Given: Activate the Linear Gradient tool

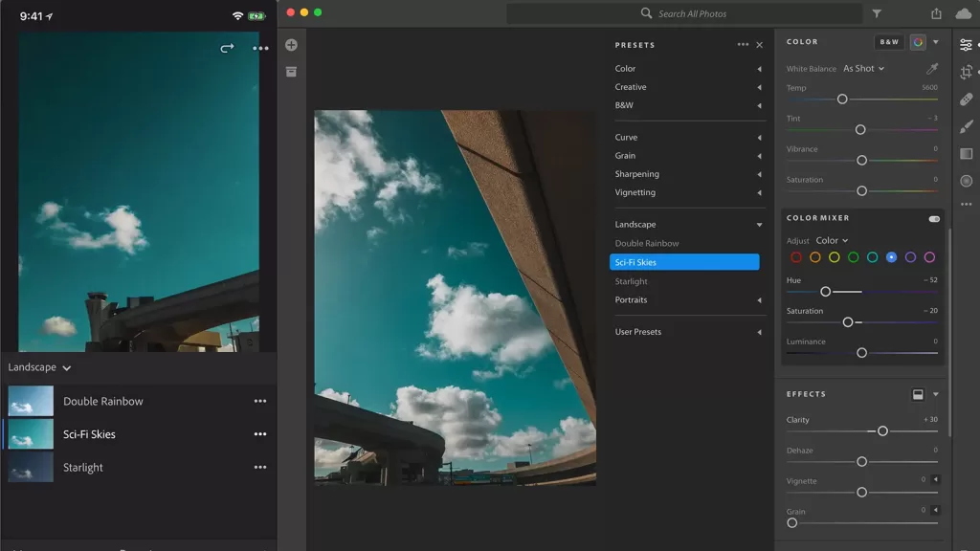Looking at the screenshot, I should (967, 153).
